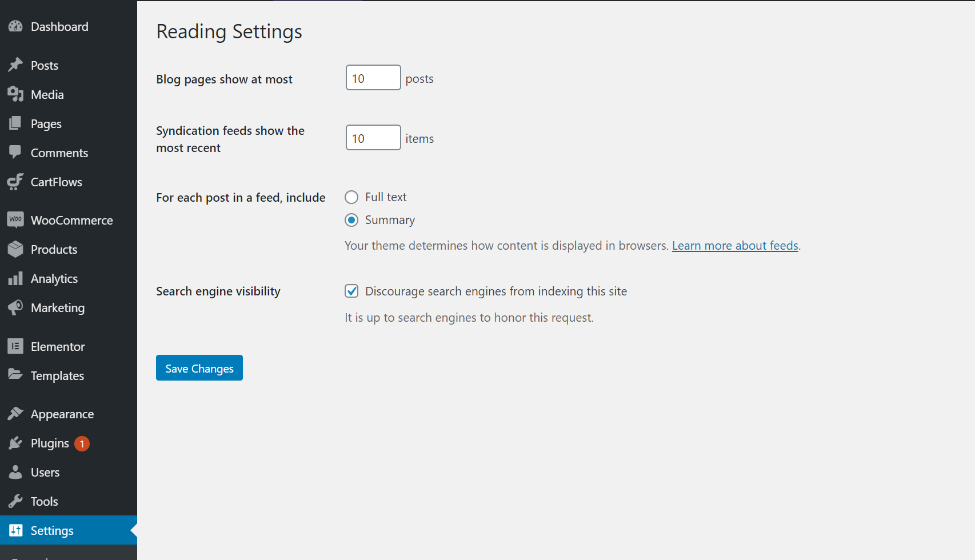Viewport: 975px width, 560px height.
Task: Click the Marketing megaphone icon
Action: point(15,307)
